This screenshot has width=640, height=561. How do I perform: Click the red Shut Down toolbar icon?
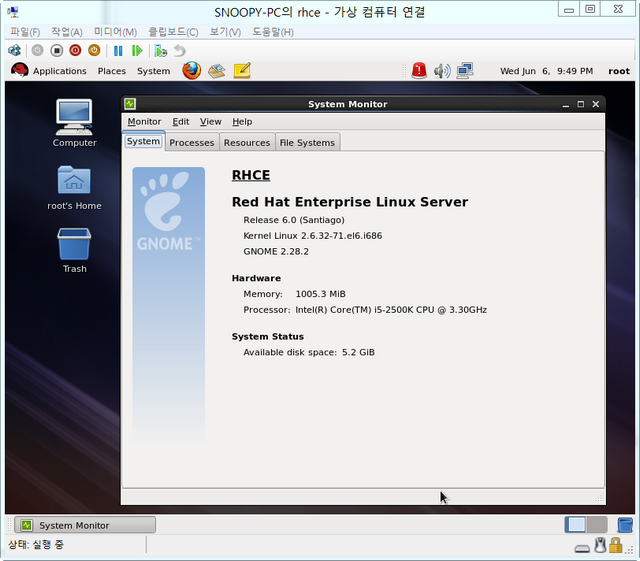(x=75, y=51)
